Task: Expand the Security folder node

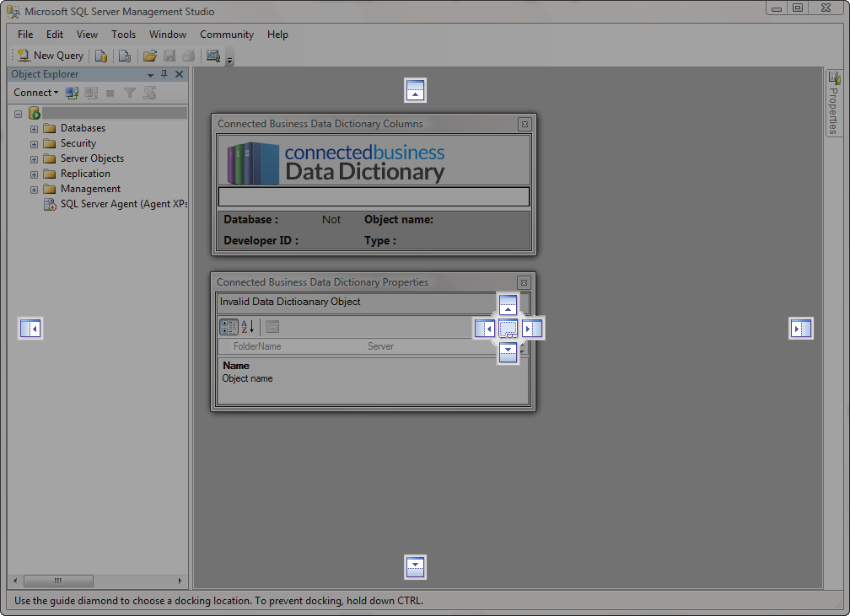Action: tap(34, 144)
